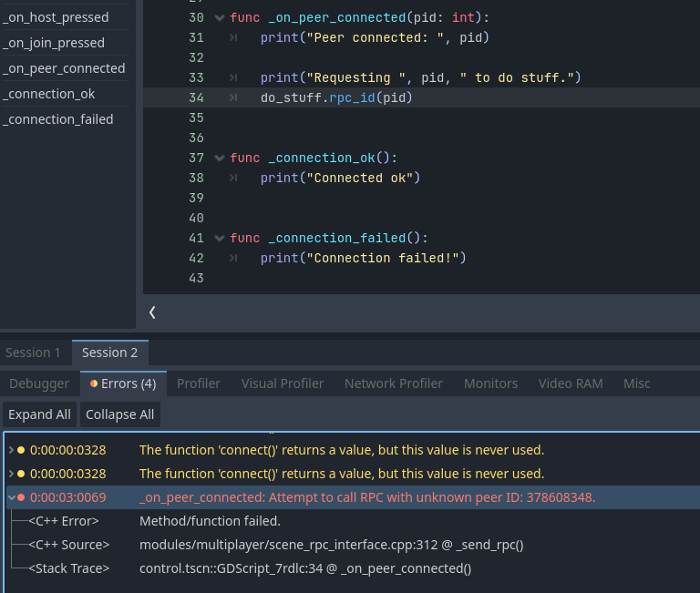
Task: Switch to Session 1 tab
Action: click(x=34, y=353)
